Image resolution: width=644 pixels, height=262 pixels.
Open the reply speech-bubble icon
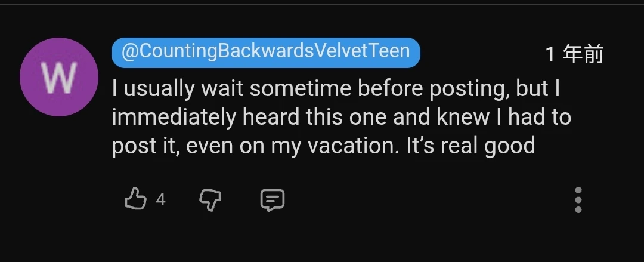pyautogui.click(x=273, y=199)
